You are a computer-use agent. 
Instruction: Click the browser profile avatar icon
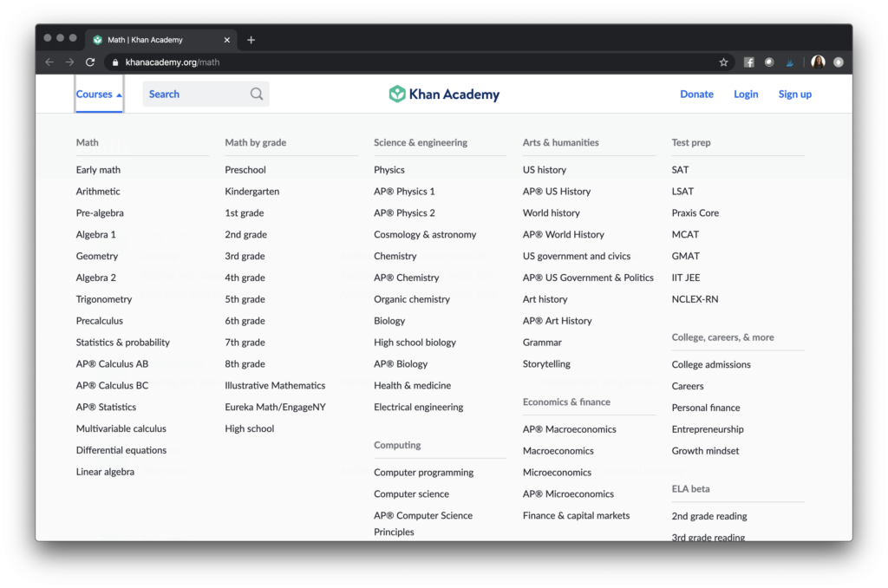coord(817,62)
